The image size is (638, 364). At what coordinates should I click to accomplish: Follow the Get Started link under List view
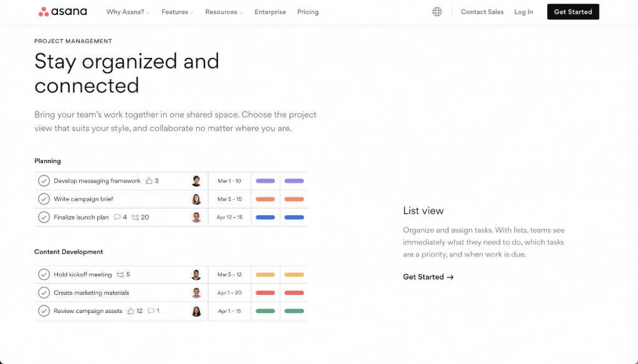click(428, 276)
